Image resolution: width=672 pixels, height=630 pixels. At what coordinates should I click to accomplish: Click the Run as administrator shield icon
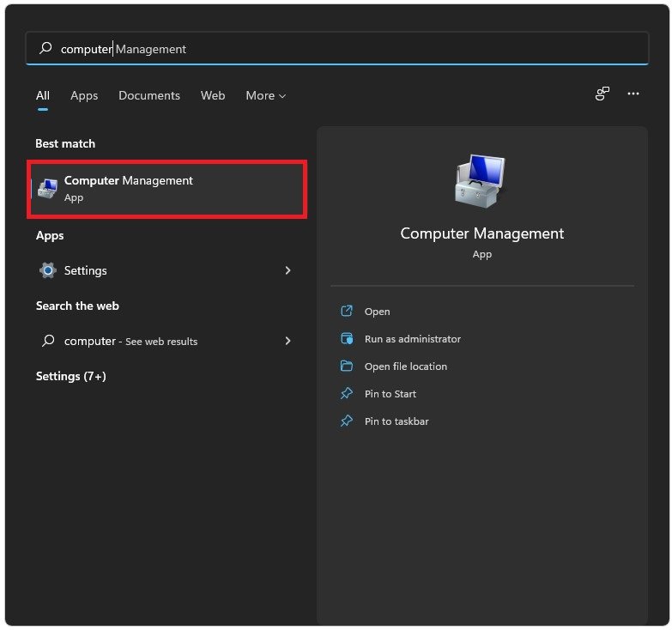[347, 339]
